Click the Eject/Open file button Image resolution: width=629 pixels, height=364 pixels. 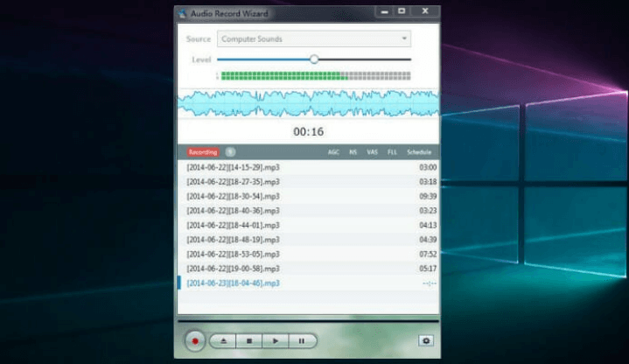pyautogui.click(x=223, y=341)
